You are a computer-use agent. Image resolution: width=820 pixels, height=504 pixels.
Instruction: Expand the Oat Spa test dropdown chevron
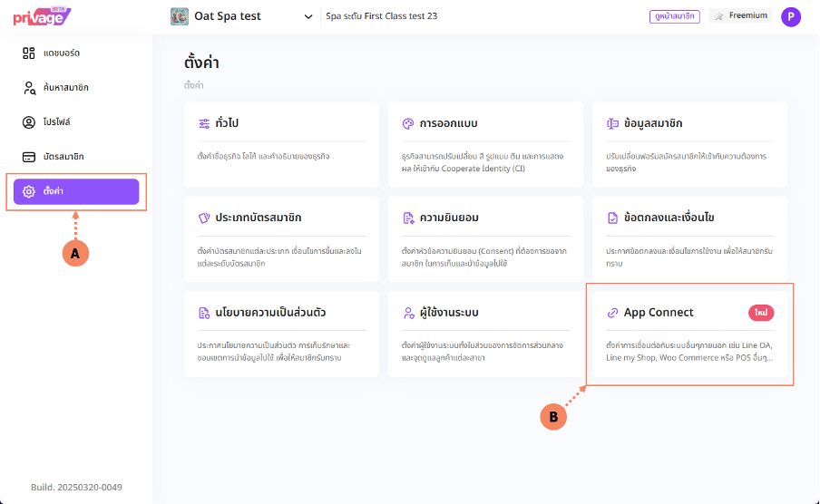[x=309, y=16]
